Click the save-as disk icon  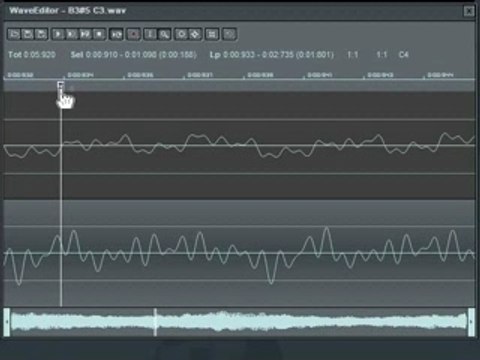click(41, 34)
